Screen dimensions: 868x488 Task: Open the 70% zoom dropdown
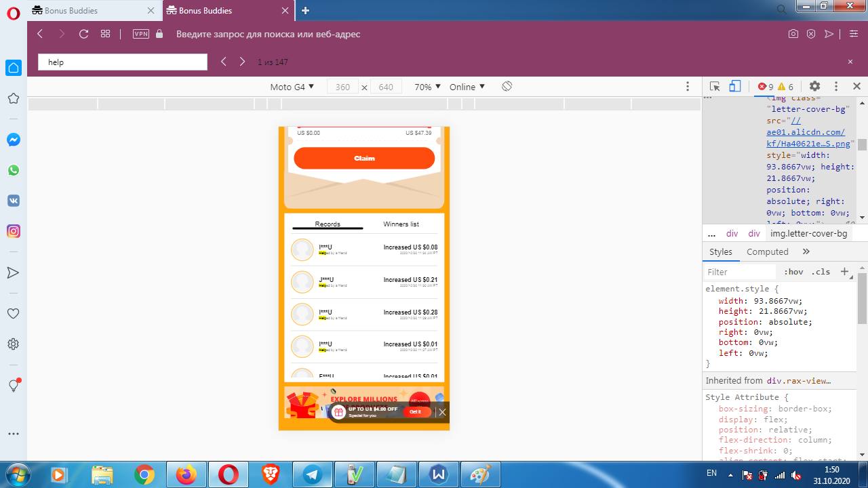click(x=428, y=87)
